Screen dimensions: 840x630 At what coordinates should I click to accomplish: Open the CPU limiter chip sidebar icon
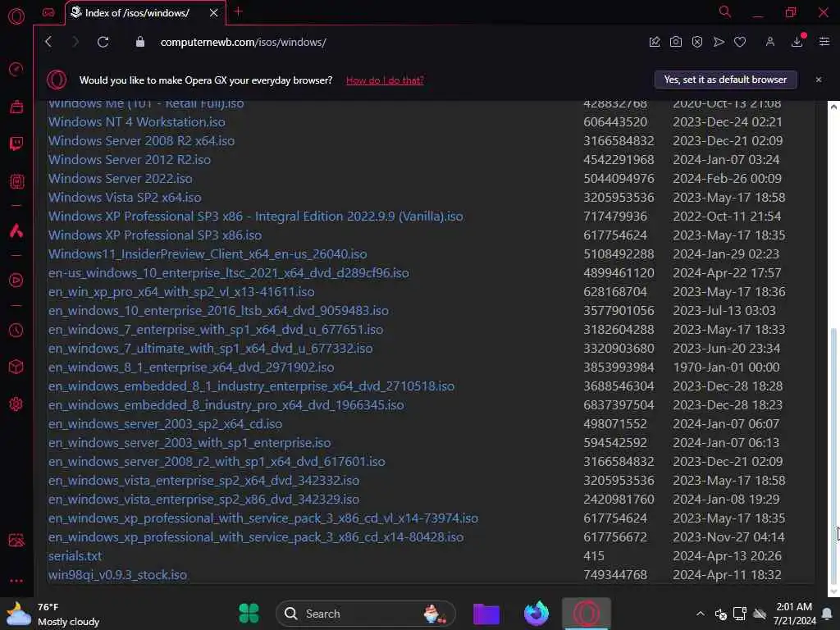[x=16, y=181]
